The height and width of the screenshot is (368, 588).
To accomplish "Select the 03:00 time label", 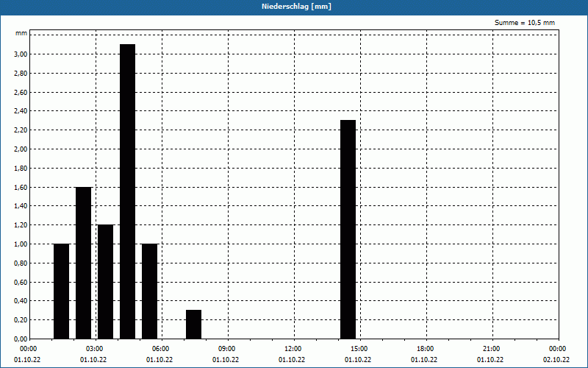I will 95,349.
